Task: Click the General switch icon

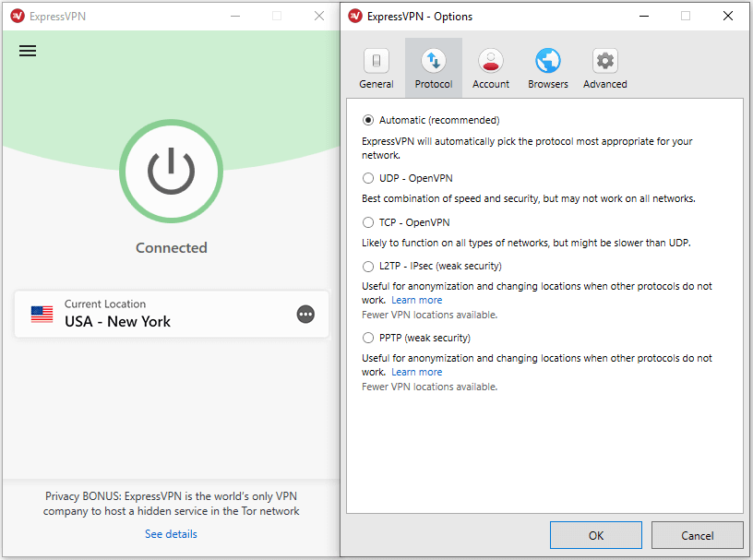Action: point(376,61)
